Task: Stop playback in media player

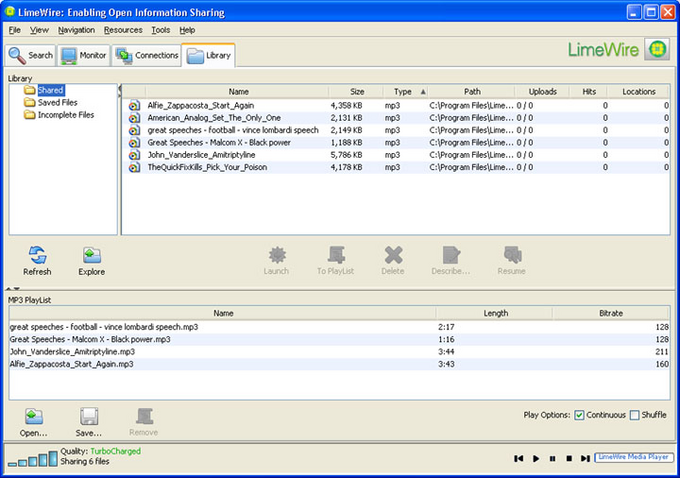Action: [569, 458]
